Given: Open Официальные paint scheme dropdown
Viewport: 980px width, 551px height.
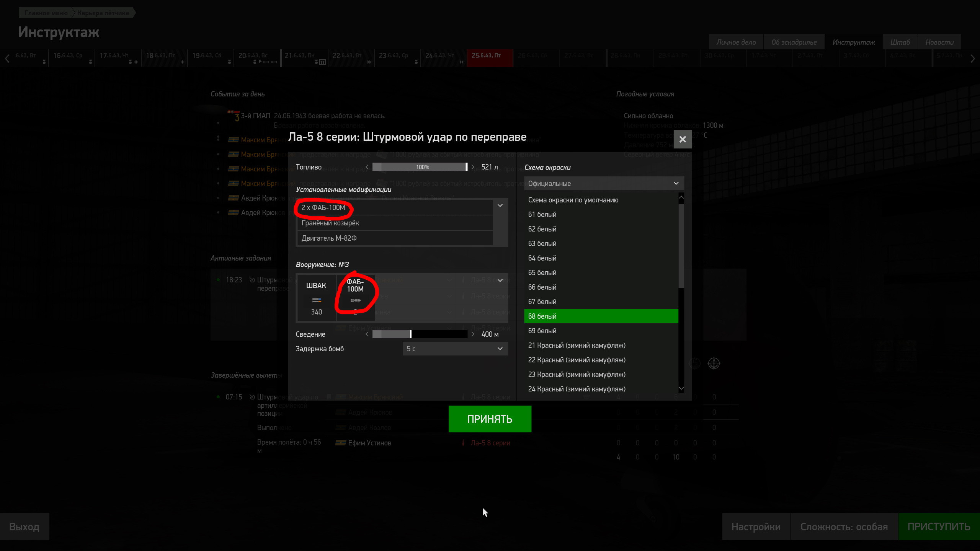Looking at the screenshot, I should 604,184.
